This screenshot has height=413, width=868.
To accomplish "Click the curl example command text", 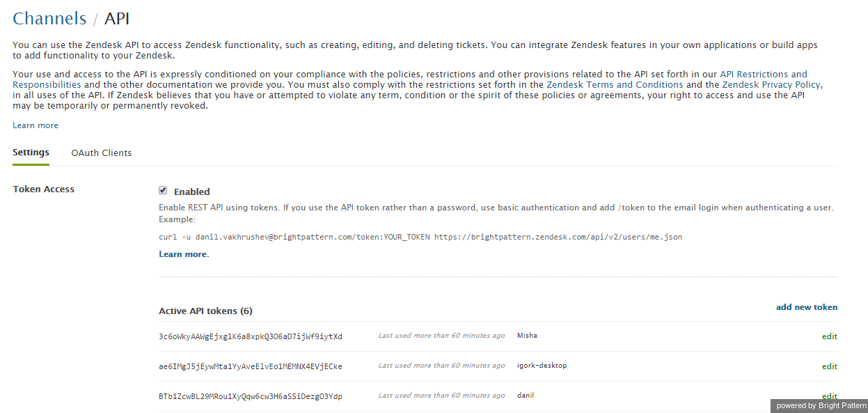I will point(420,237).
